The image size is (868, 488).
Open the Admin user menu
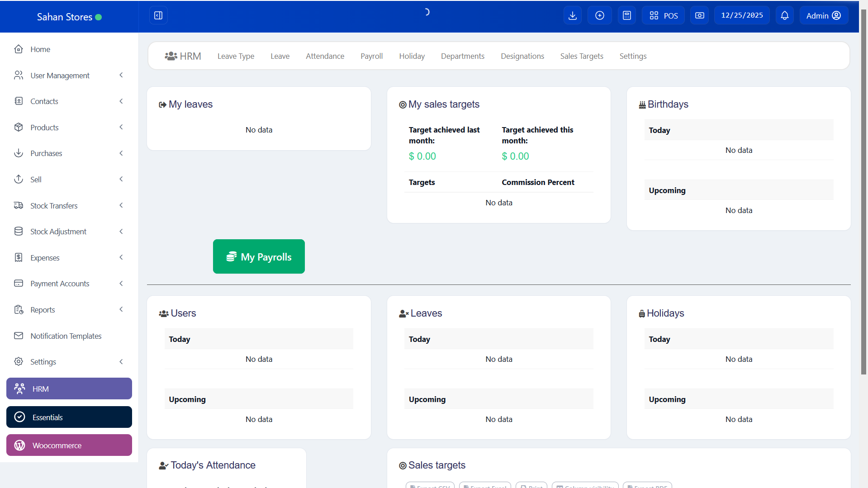pyautogui.click(x=823, y=15)
